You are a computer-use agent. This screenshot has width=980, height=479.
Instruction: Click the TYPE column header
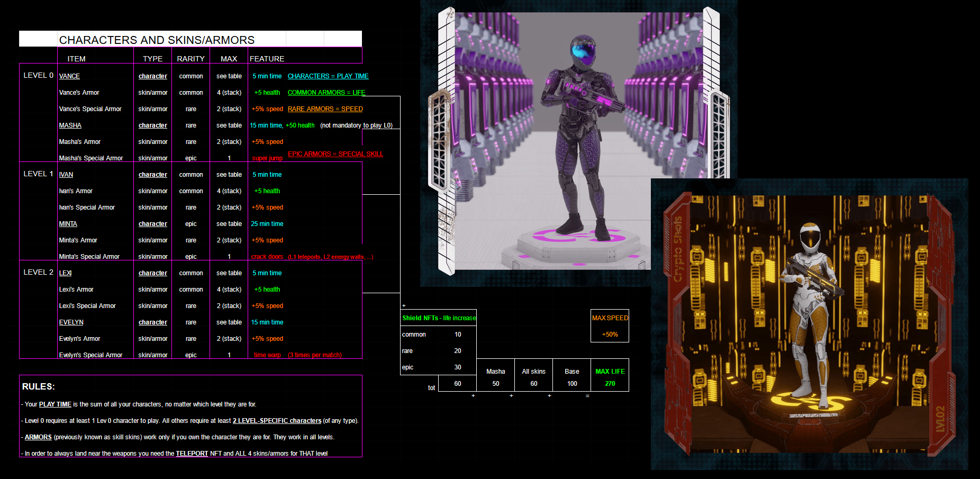point(152,59)
